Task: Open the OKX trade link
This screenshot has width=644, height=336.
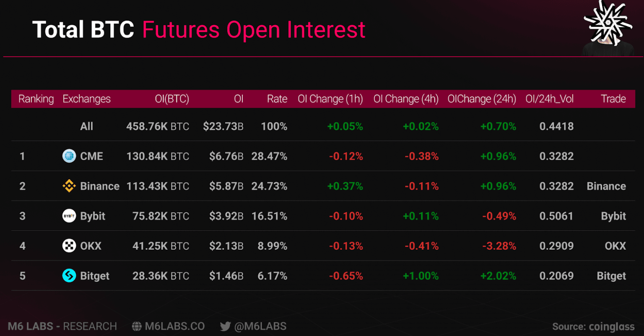Action: [615, 246]
